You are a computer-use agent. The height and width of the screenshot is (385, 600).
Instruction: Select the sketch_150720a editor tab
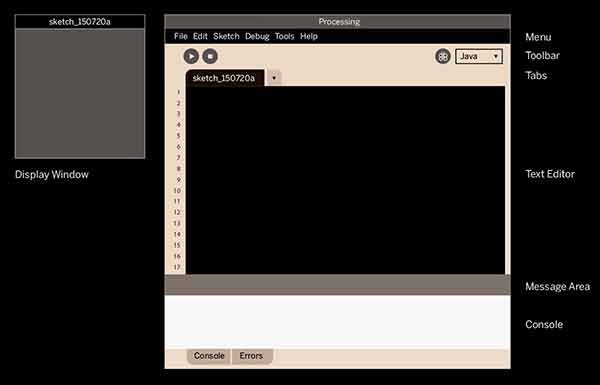click(x=224, y=78)
